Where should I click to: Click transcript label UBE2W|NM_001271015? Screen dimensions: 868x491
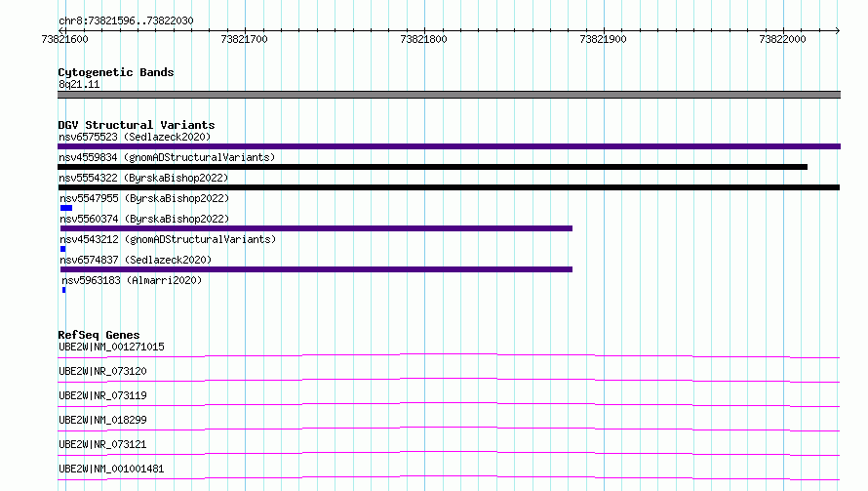point(111,347)
